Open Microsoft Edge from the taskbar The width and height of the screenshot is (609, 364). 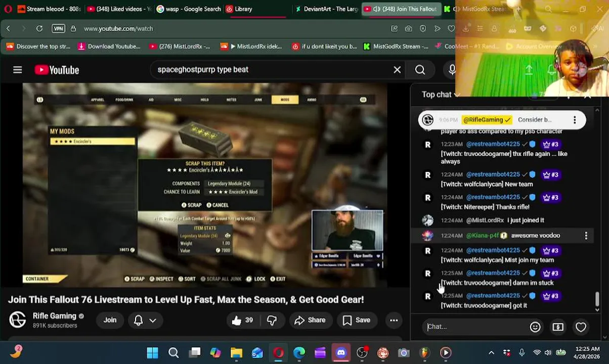[299, 353]
